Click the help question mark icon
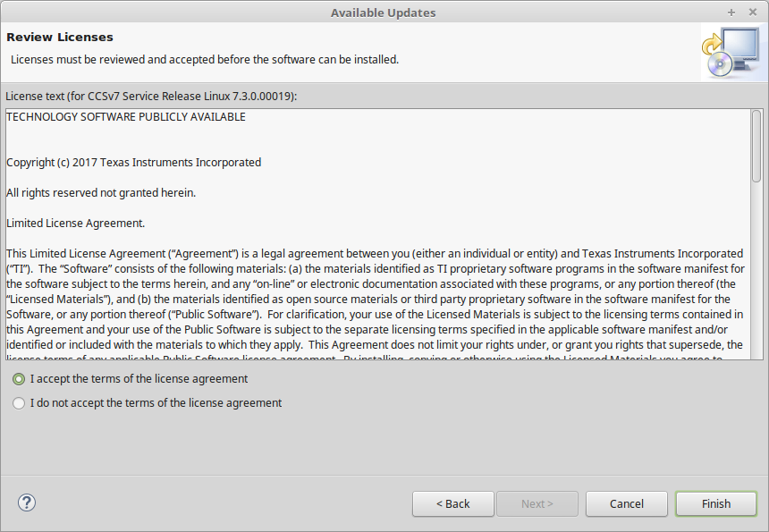This screenshot has height=532, width=769. [x=27, y=502]
